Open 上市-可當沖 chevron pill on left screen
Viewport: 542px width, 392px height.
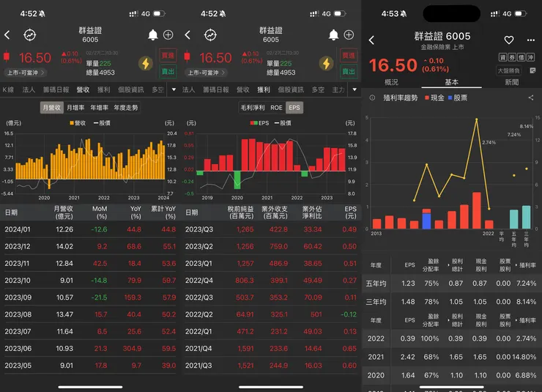pyautogui.click(x=26, y=73)
